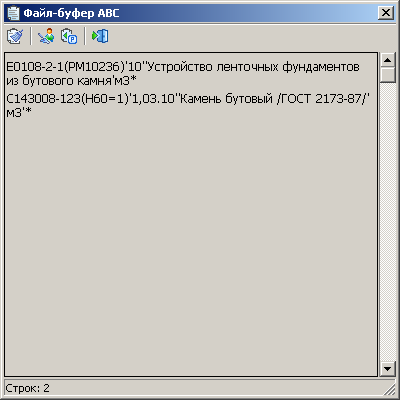Click the green arrow exit door icon
This screenshot has height=400, width=400.
click(x=100, y=36)
